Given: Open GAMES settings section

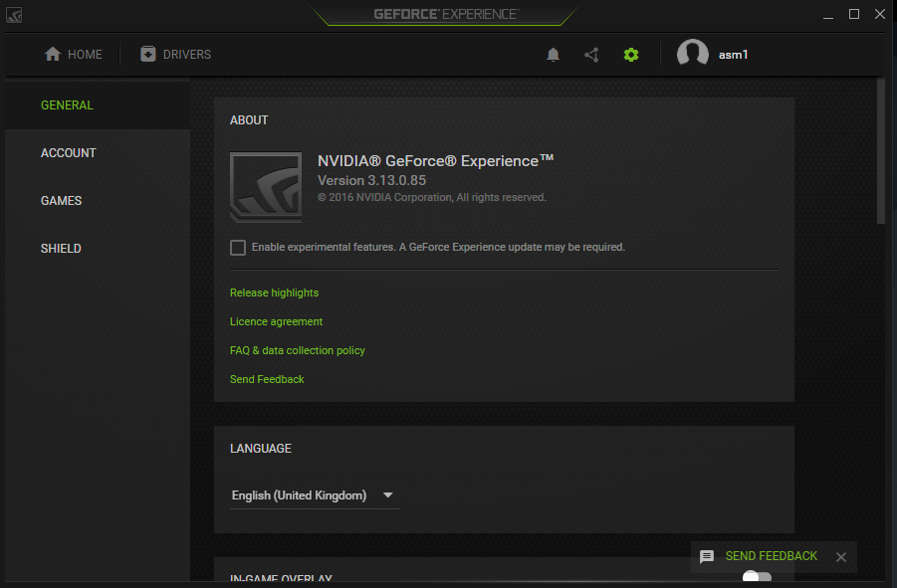Looking at the screenshot, I should click(x=98, y=201).
